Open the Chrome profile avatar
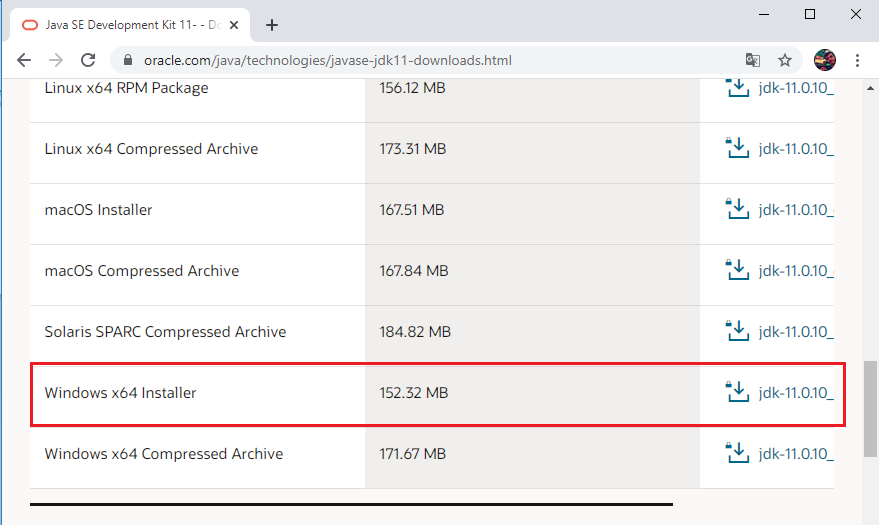The width and height of the screenshot is (879, 525). point(825,60)
